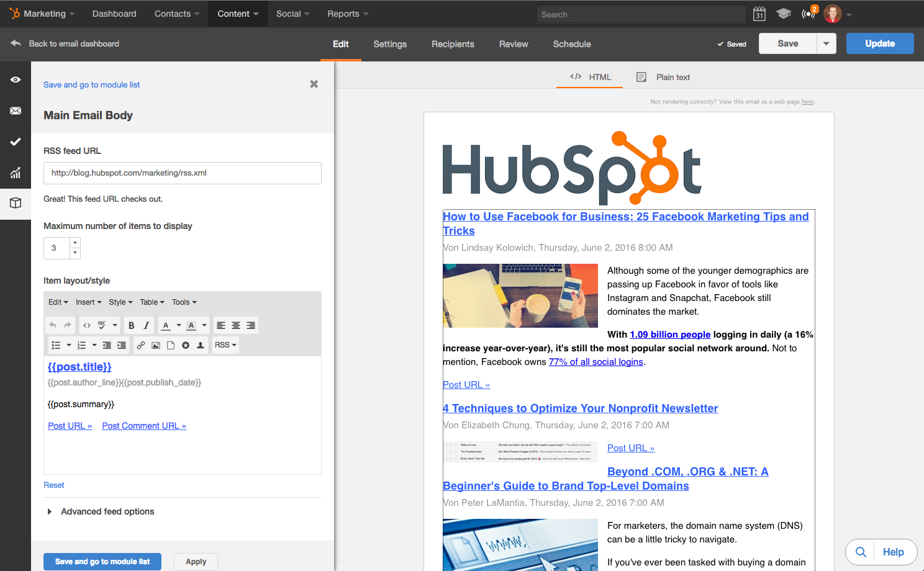Click the insert link icon in editor
924x571 pixels.
tap(141, 345)
